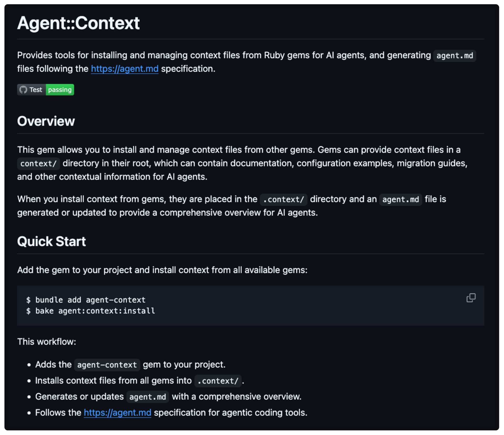Click the Agent::Context main heading
The width and height of the screenshot is (504, 435).
[x=78, y=23]
